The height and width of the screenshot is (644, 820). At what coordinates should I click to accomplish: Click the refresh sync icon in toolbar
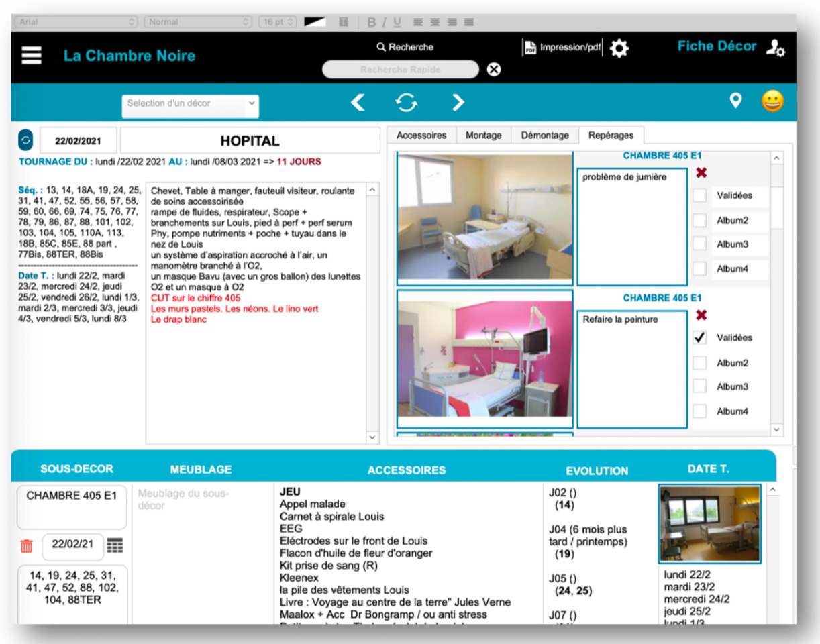tap(407, 102)
